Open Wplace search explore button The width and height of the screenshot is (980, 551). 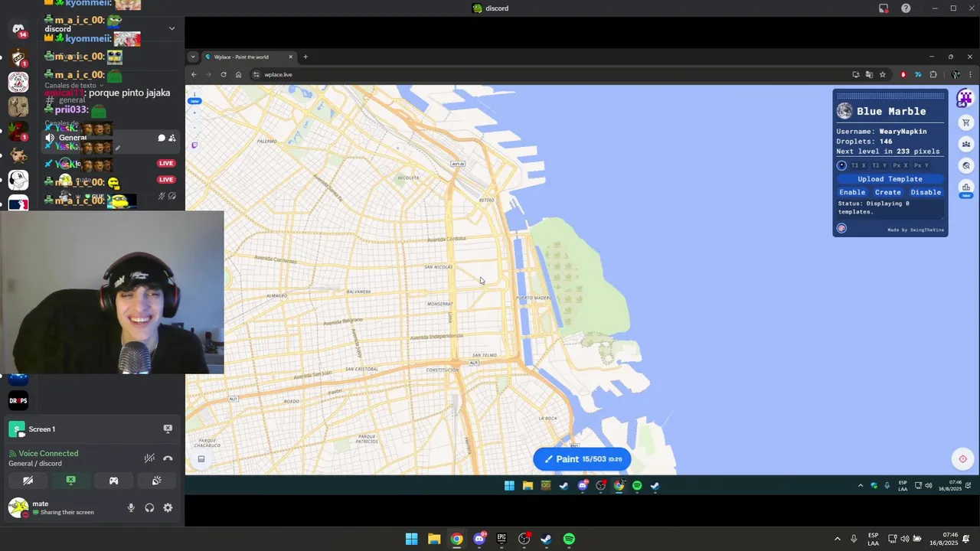tap(966, 165)
